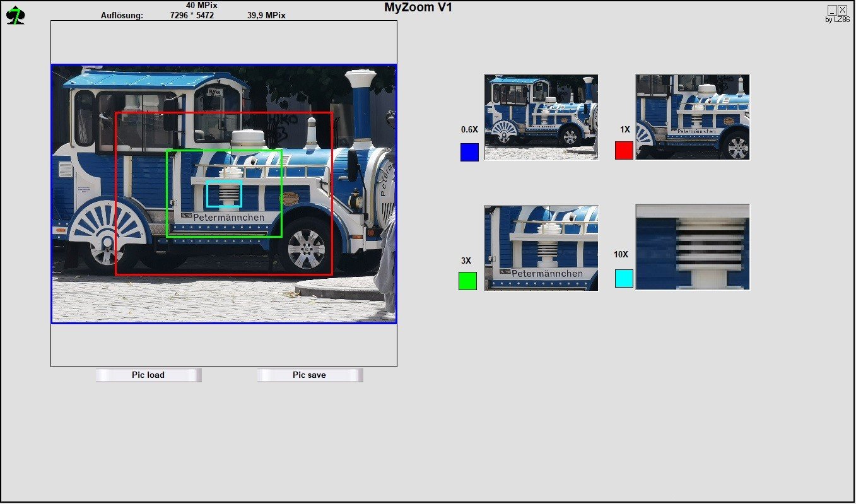Minimize the MyZoom window
Viewport: 856px width, 504px height.
[832, 9]
